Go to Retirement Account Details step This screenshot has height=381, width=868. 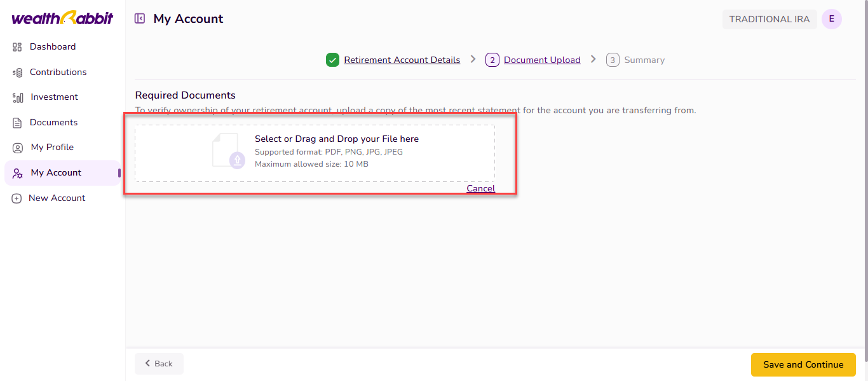[x=402, y=60]
